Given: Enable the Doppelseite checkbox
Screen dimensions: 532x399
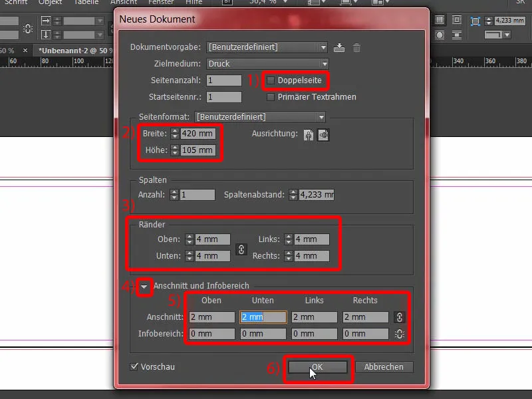Looking at the screenshot, I should click(271, 80).
